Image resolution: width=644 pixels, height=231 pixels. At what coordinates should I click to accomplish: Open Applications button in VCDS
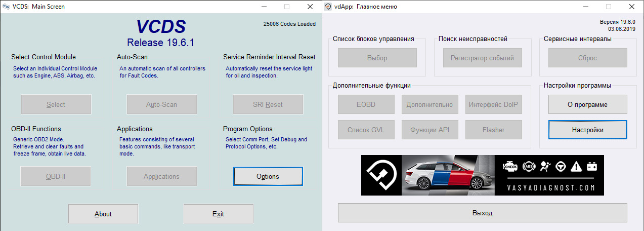pos(162,176)
